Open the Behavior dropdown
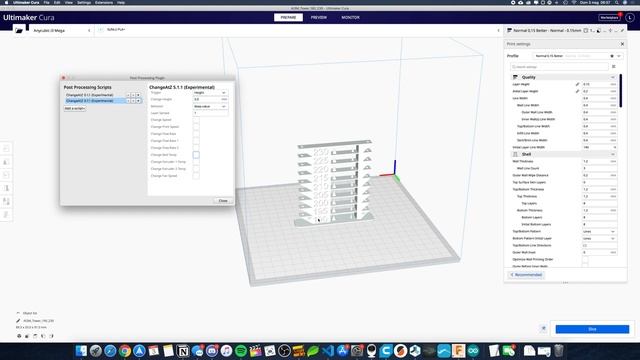This screenshot has width=640, height=360. (x=210, y=106)
